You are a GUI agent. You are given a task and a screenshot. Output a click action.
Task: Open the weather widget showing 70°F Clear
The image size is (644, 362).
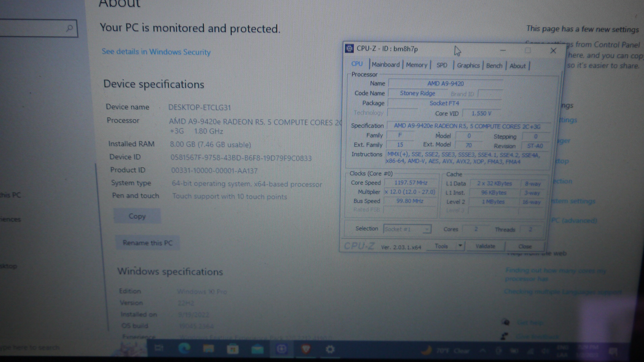pos(445,351)
